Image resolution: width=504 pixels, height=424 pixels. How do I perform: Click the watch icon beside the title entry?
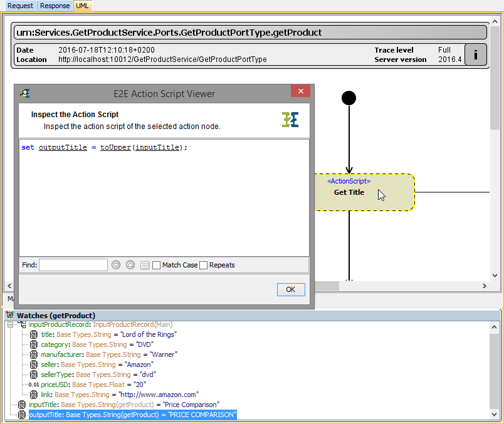click(x=33, y=334)
